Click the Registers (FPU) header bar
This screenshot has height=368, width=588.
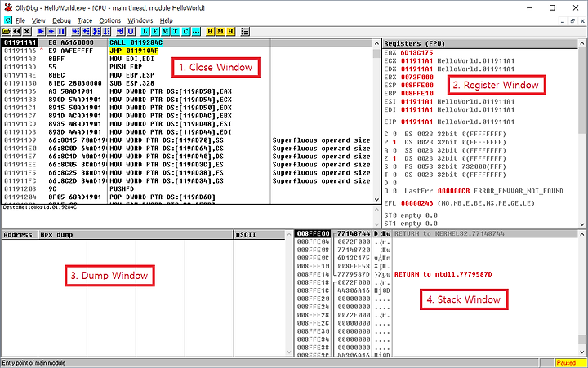pyautogui.click(x=480, y=43)
